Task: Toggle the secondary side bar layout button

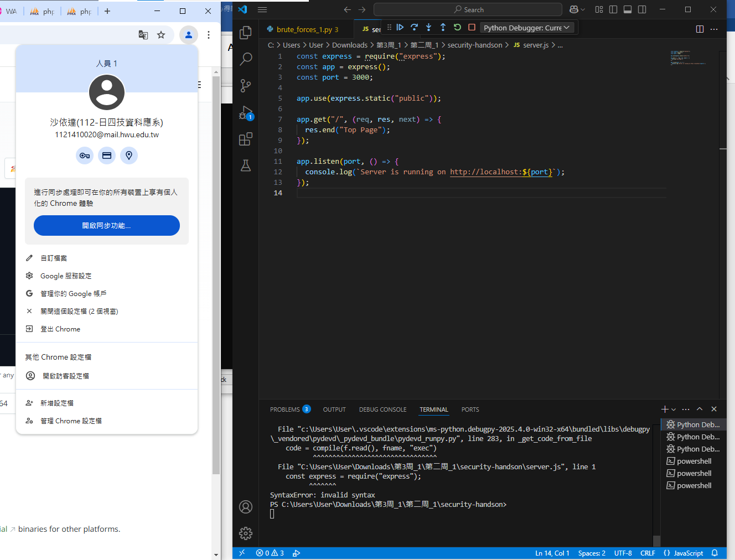Action: (x=642, y=9)
